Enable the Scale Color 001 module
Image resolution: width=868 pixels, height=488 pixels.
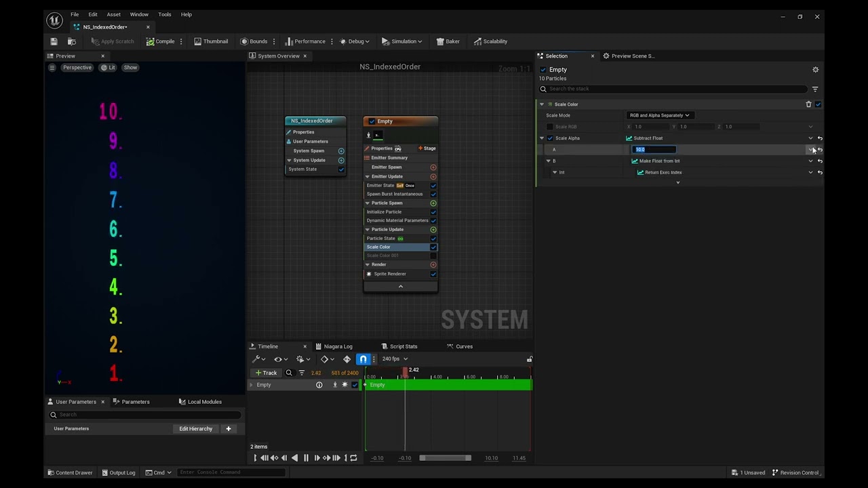pos(433,256)
